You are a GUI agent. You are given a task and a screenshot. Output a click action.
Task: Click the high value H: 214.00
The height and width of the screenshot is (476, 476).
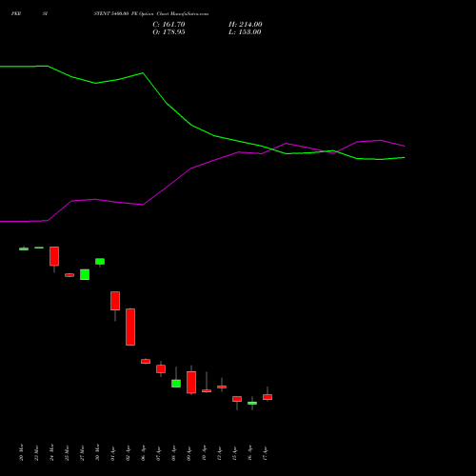point(245,25)
